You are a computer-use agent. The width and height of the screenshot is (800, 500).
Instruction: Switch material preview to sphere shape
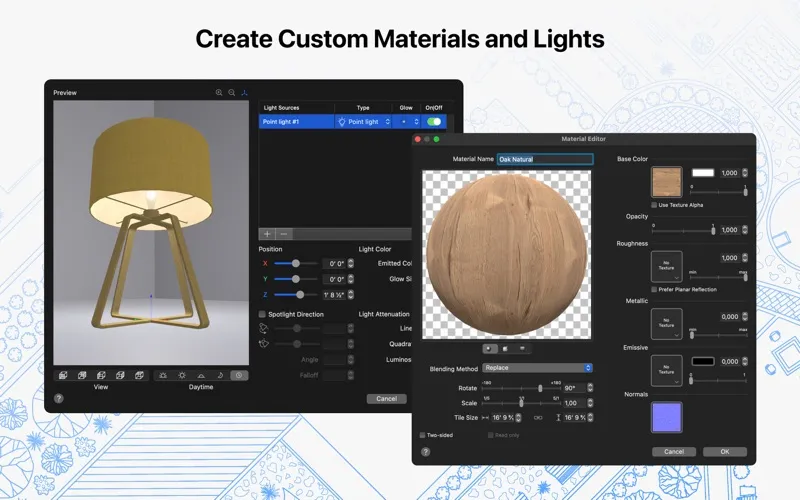pos(489,349)
